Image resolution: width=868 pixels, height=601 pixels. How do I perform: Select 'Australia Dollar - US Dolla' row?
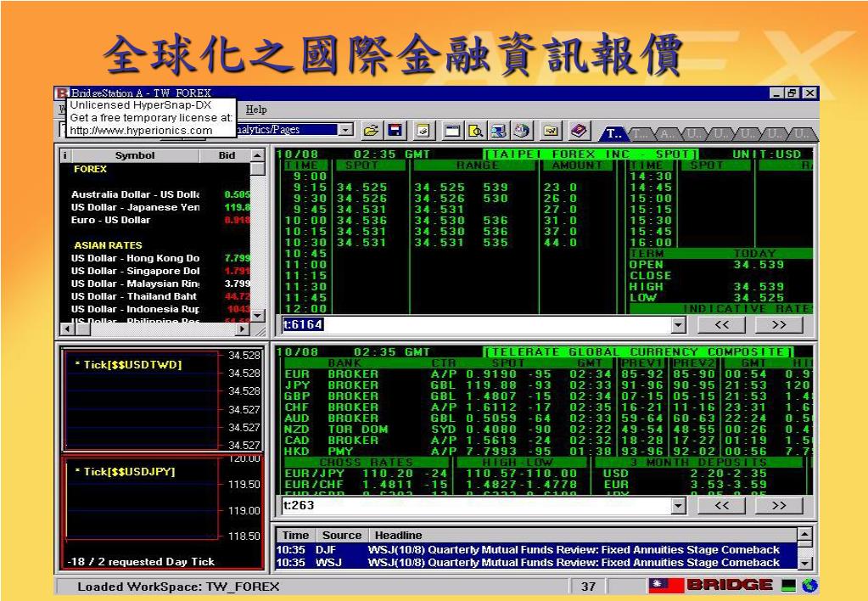coord(155,194)
